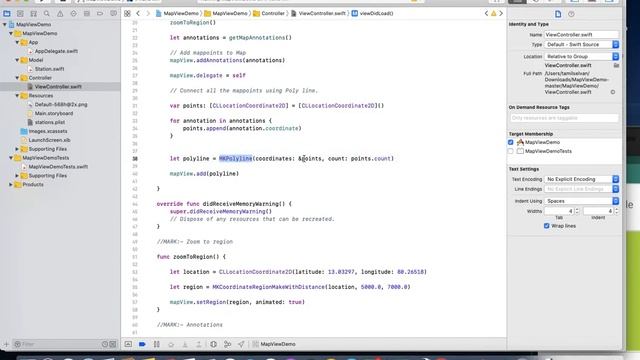
Task: Collapse the MapViewDemoTests group triangle
Action: (11, 158)
